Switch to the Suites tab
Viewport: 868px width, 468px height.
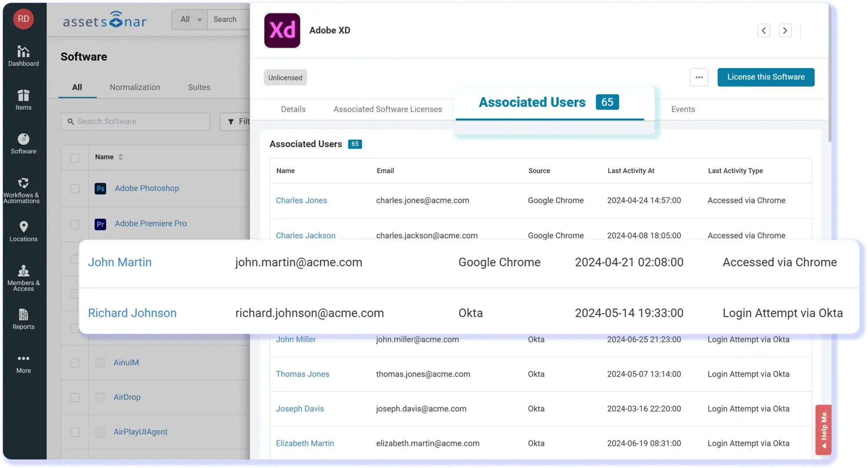[199, 87]
